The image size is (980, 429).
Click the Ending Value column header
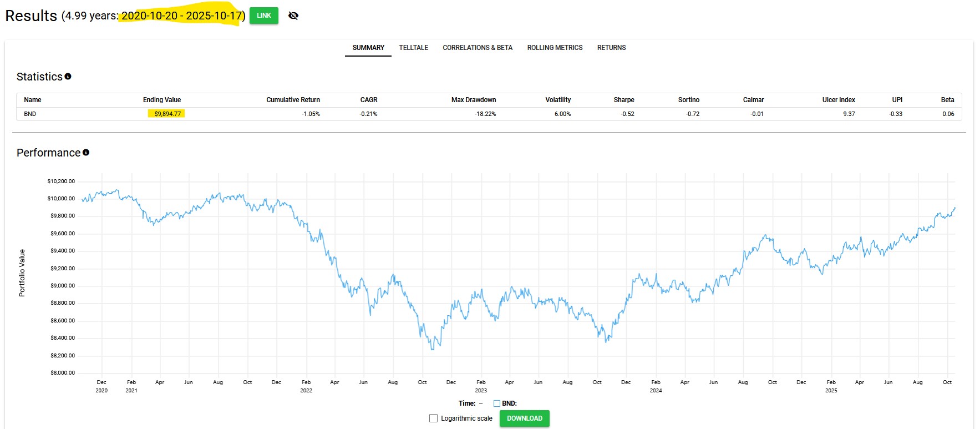(162, 100)
